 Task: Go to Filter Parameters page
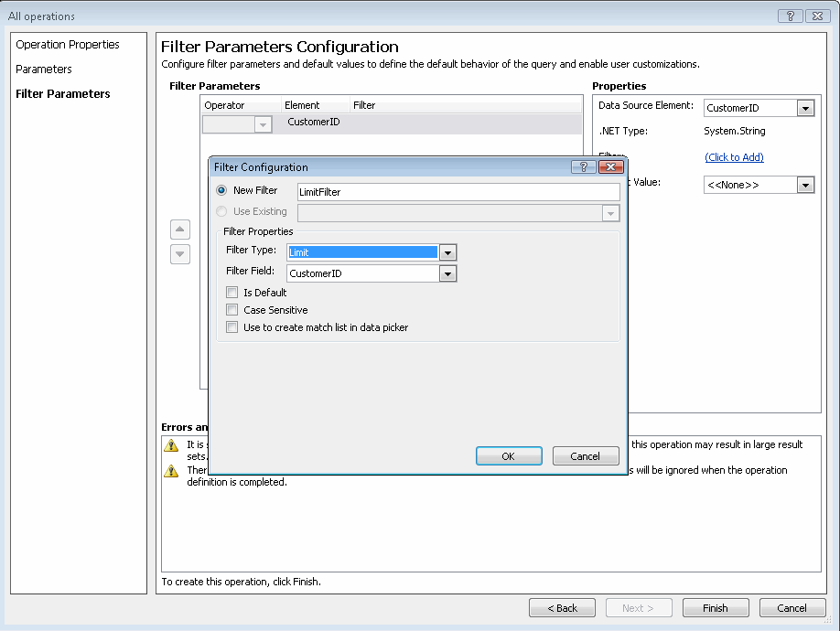click(62, 93)
